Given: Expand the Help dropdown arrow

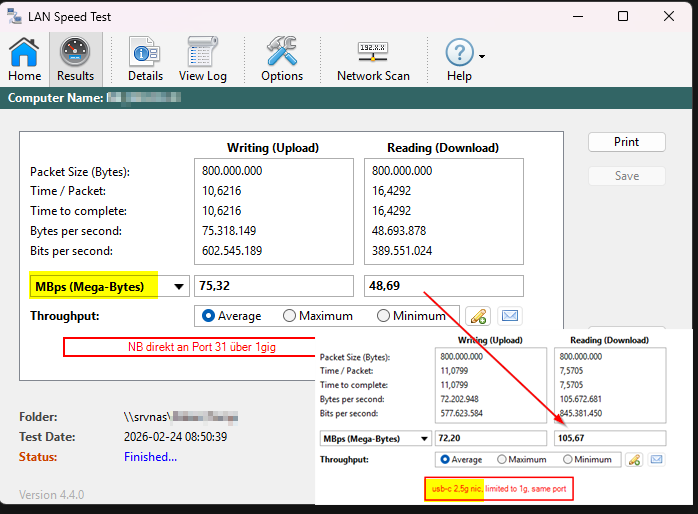Looking at the screenshot, I should tap(482, 57).
